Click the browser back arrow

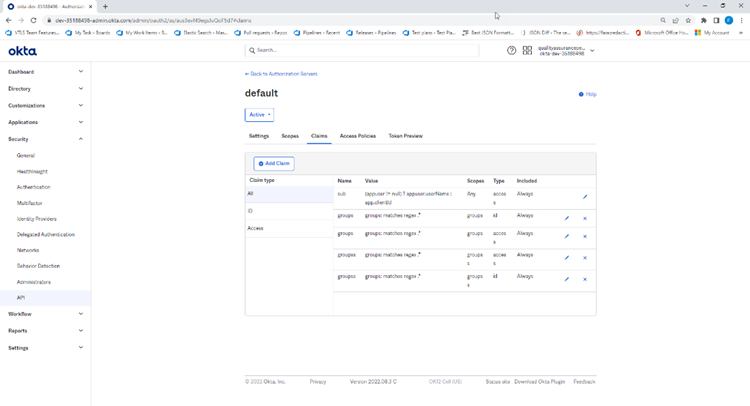click(8, 21)
